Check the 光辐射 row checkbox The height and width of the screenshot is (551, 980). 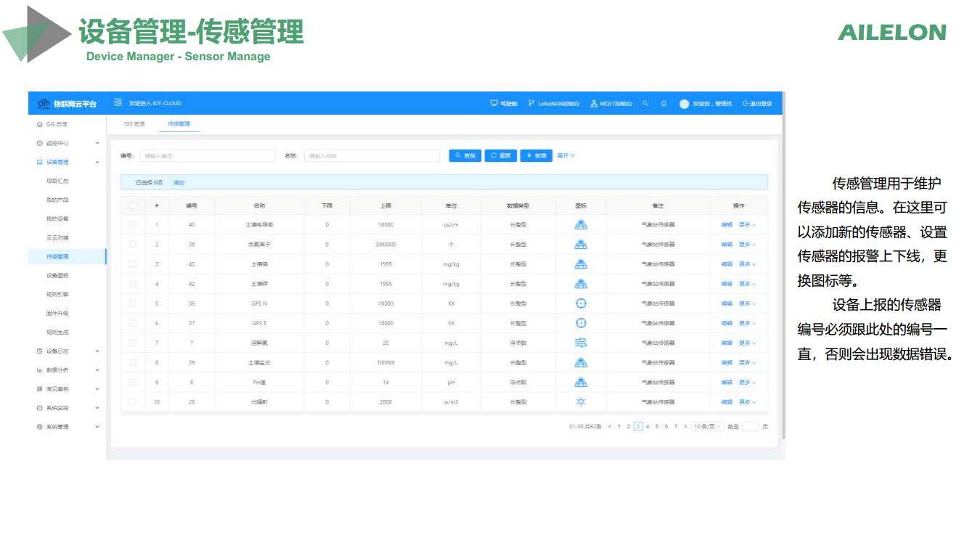click(x=133, y=401)
